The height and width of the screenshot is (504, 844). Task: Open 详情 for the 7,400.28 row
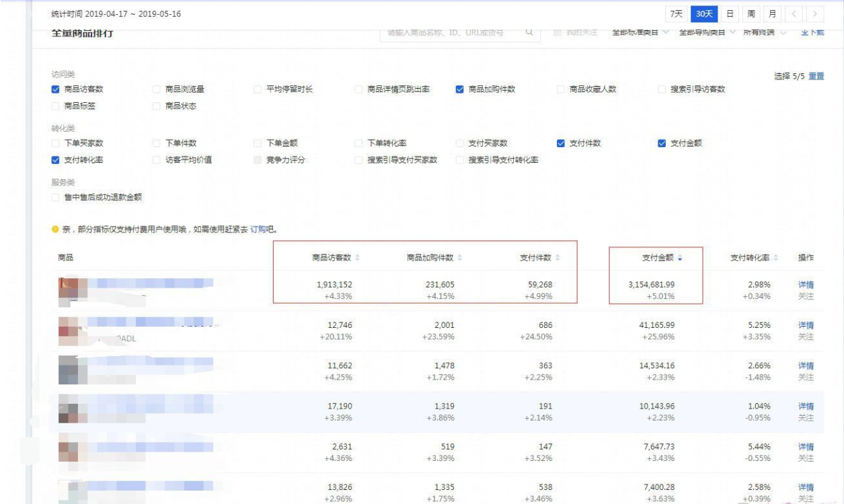point(806,487)
